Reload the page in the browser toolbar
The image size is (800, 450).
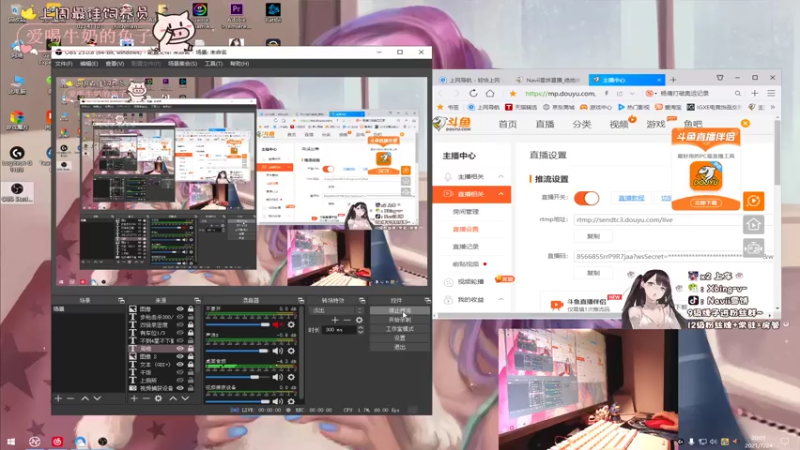click(473, 93)
